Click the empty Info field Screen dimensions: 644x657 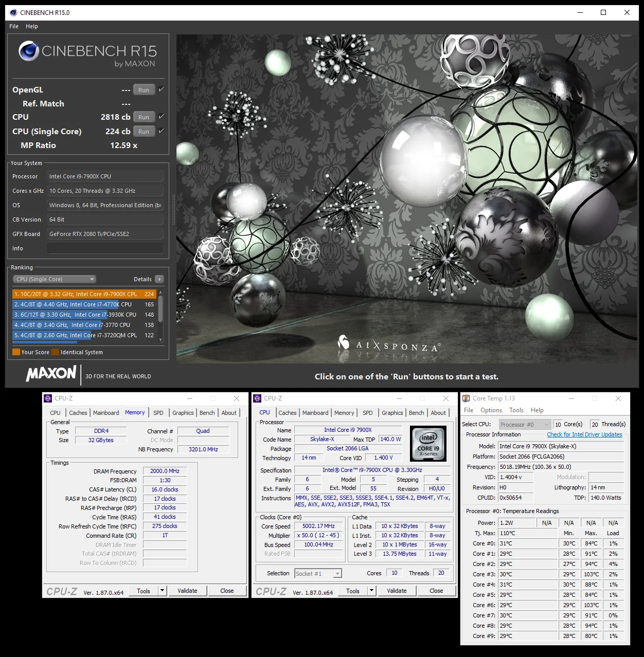point(105,248)
